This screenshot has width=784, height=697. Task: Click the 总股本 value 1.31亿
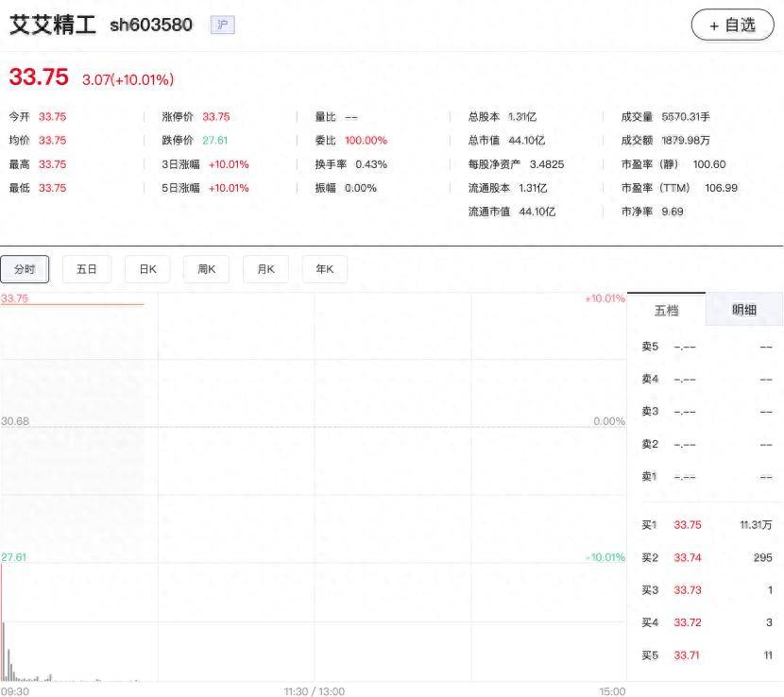tap(522, 116)
